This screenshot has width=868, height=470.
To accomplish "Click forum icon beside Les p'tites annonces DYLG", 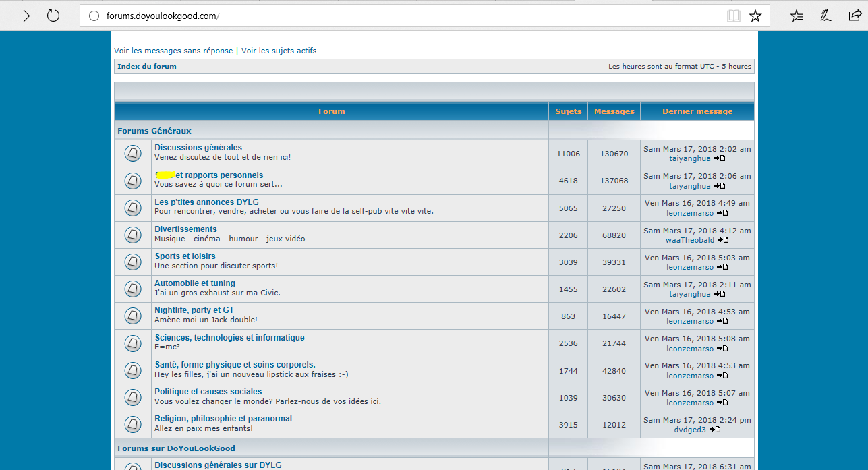I will pyautogui.click(x=133, y=208).
